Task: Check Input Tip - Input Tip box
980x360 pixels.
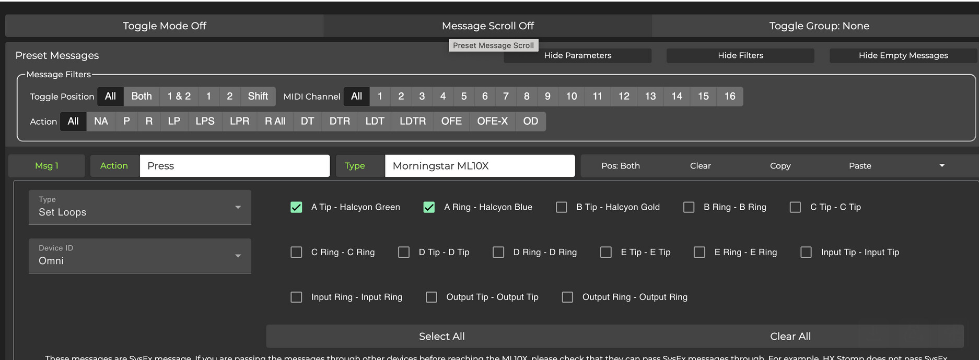Action: 806,252
